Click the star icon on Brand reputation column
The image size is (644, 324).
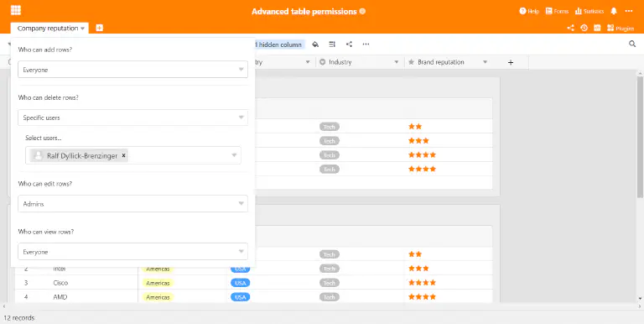coord(411,62)
